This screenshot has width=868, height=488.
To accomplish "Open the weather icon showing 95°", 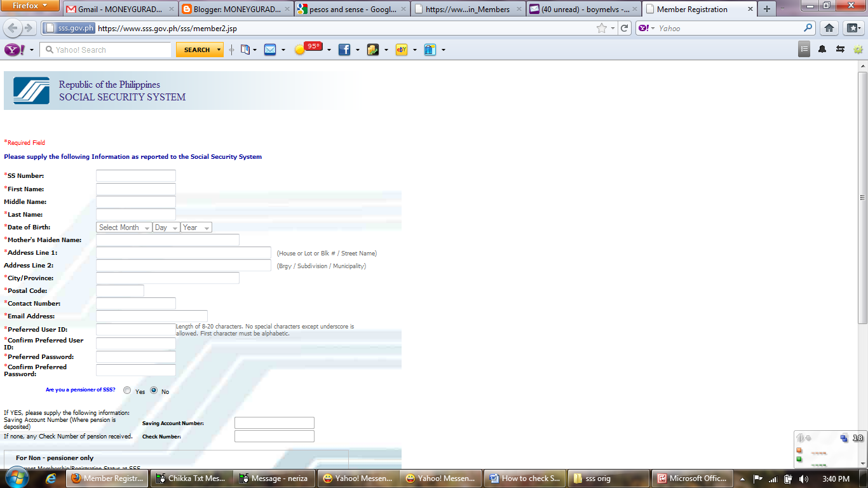I will pyautogui.click(x=308, y=48).
